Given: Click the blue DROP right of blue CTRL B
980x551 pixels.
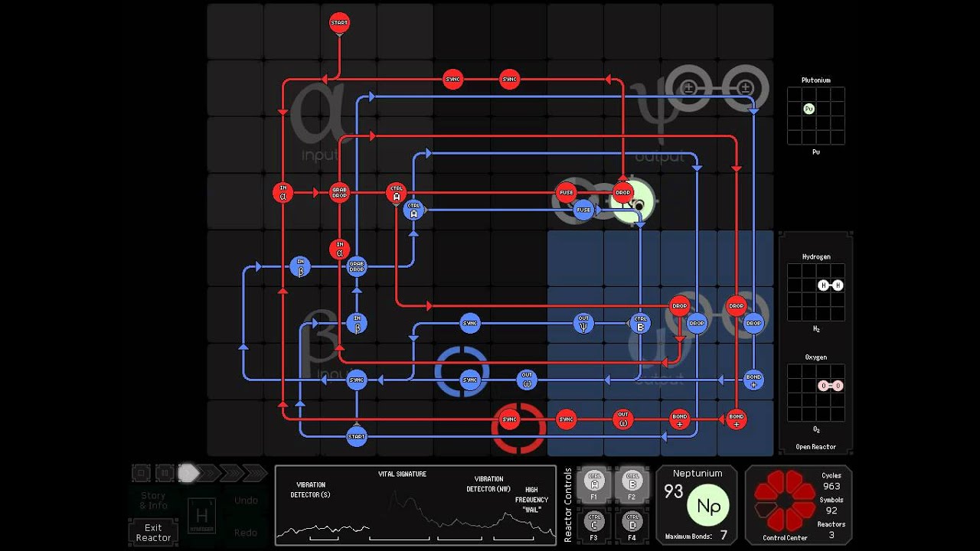Looking at the screenshot, I should coord(697,323).
